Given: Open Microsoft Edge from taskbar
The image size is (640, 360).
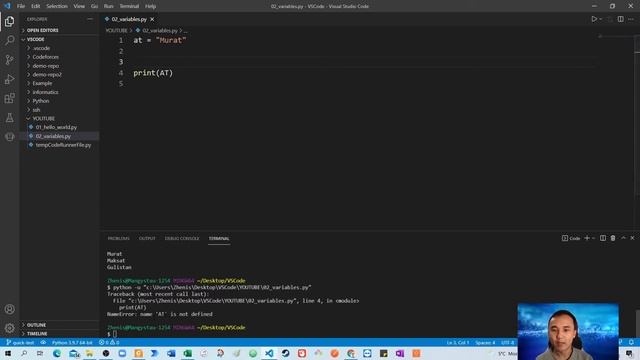Looking at the screenshot, I should (x=57, y=353).
